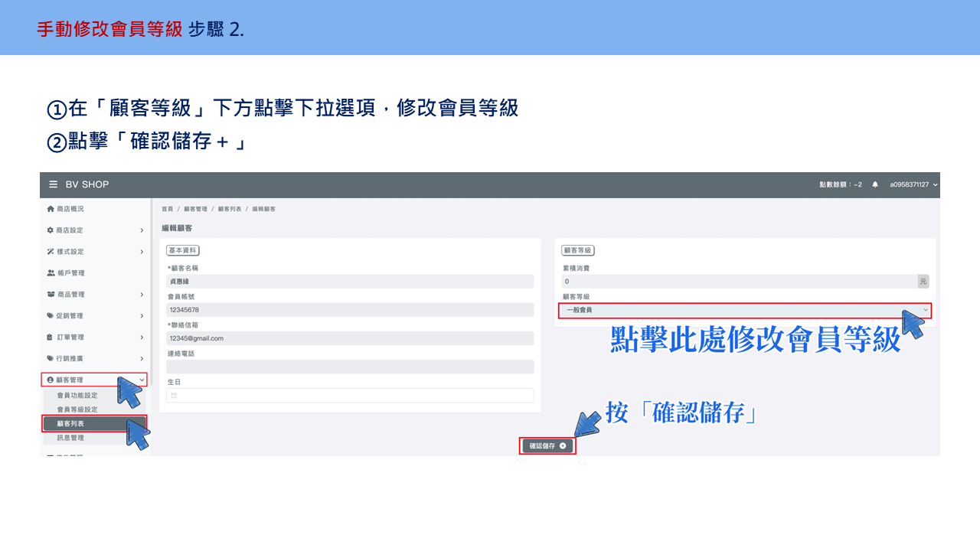Expand the 商品管理 chevron
This screenshot has height=551, width=980.
coord(142,295)
